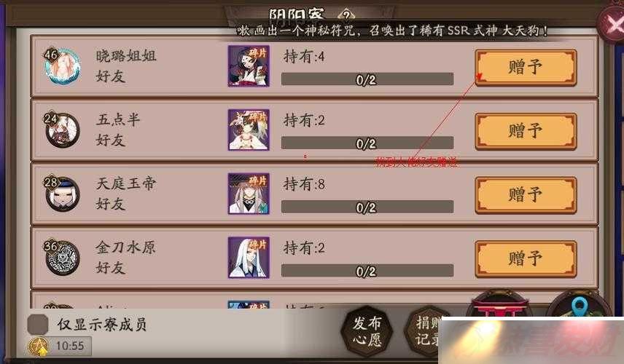
Task: Toggle 仅显示寮成员 checkbox
Action: pyautogui.click(x=38, y=324)
